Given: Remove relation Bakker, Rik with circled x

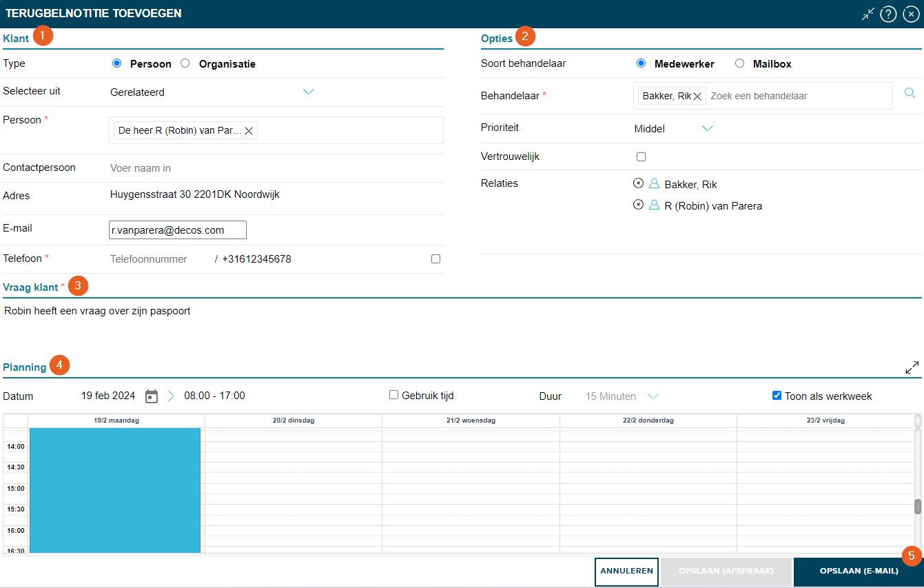Looking at the screenshot, I should click(638, 183).
